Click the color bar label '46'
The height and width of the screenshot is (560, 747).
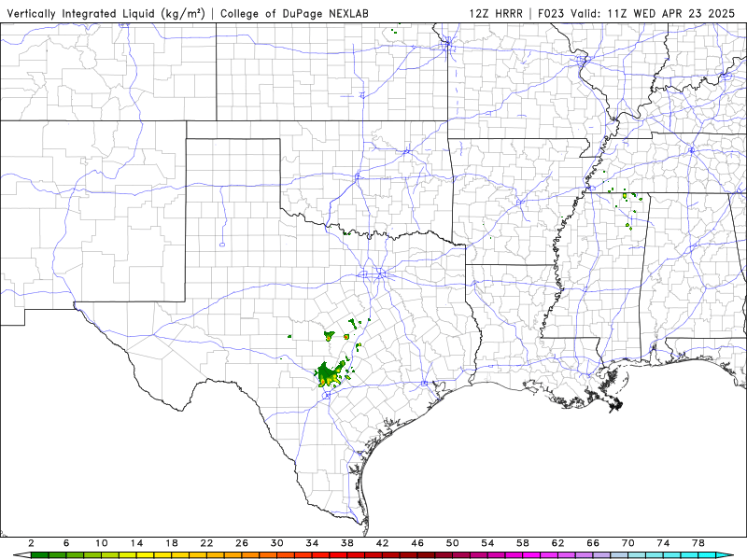coord(417,543)
